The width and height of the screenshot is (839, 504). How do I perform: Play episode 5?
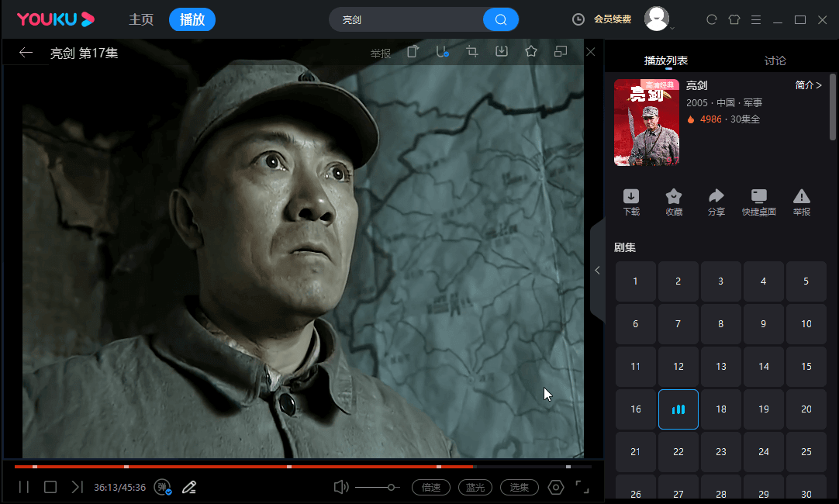coord(806,281)
